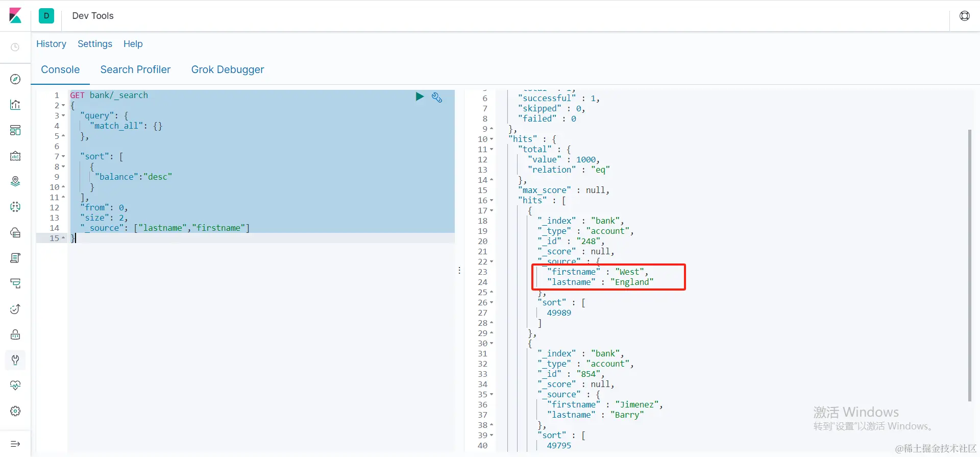
Task: Collapse request body fold arrow at line 2
Action: tap(63, 106)
